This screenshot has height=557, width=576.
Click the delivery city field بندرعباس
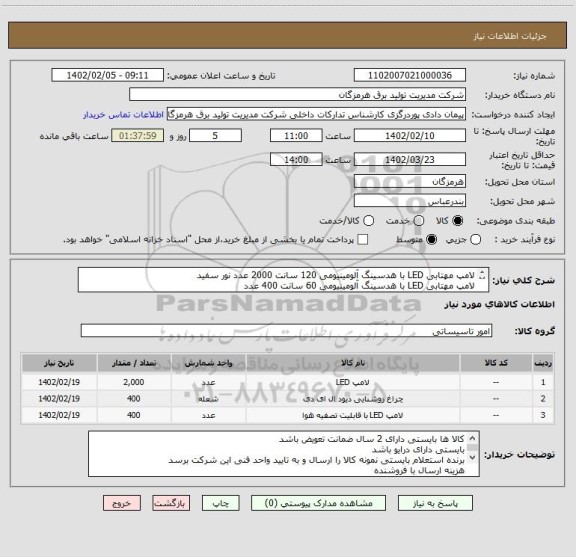coord(410,201)
